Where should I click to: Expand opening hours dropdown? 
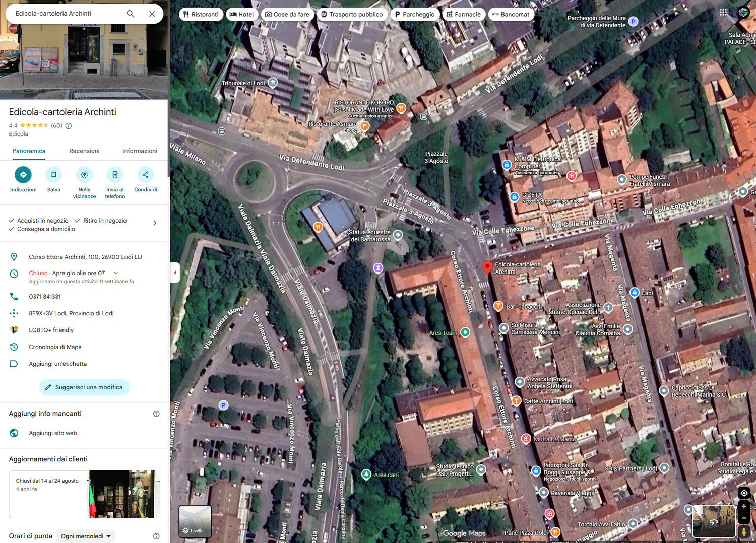(116, 273)
